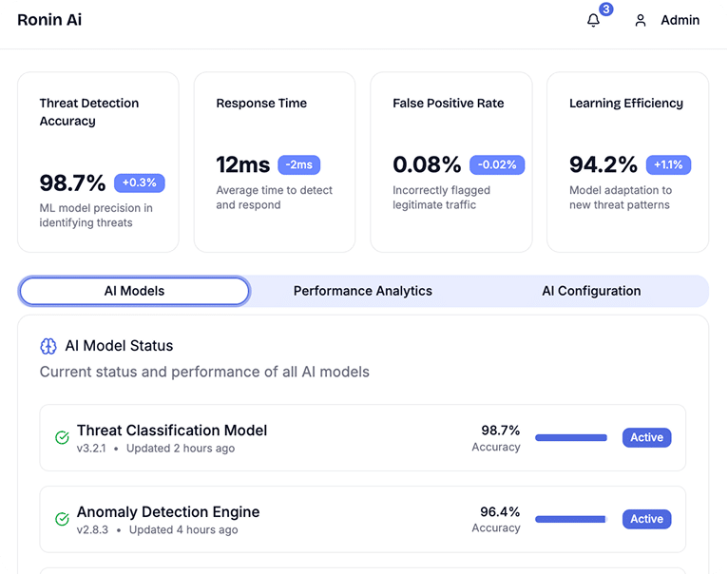728x575 pixels.
Task: Click the Admin account label
Action: pos(680,20)
